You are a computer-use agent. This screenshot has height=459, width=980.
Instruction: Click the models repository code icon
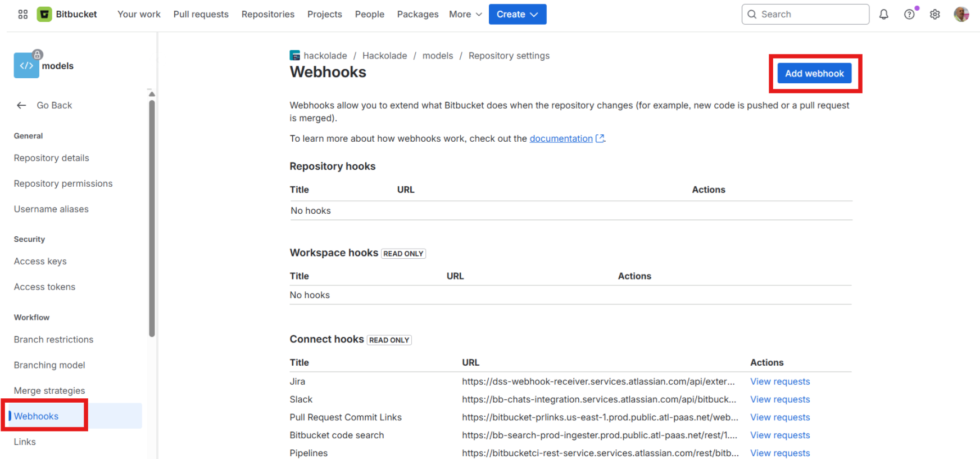(26, 65)
